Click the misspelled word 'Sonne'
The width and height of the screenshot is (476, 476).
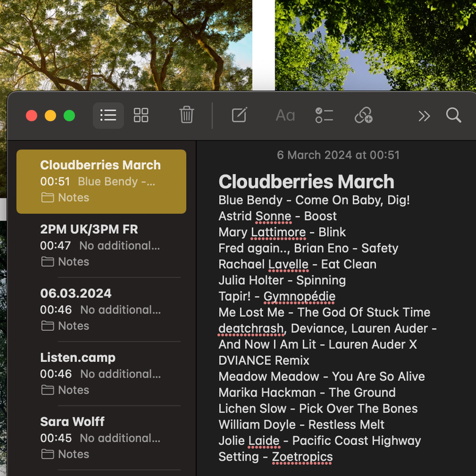click(273, 216)
